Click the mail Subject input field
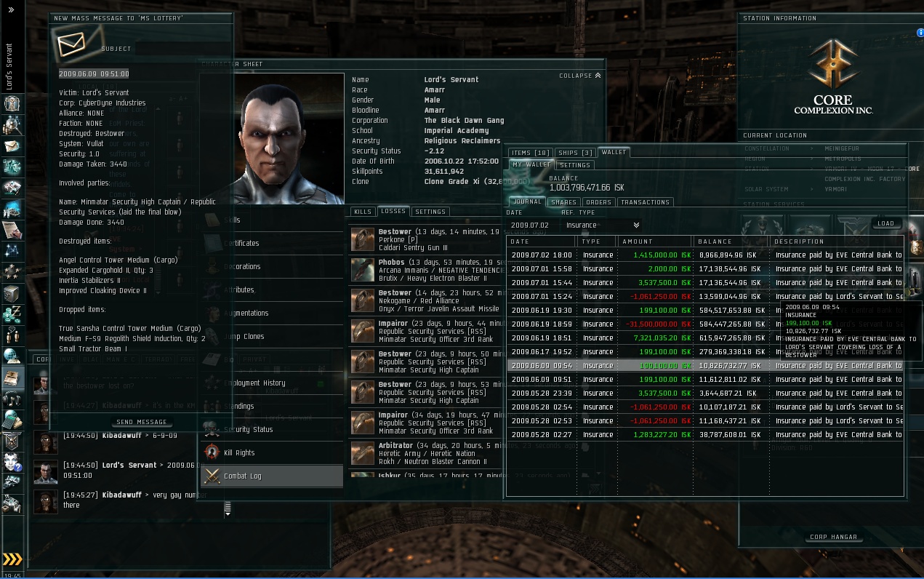The image size is (924, 579). click(x=182, y=49)
